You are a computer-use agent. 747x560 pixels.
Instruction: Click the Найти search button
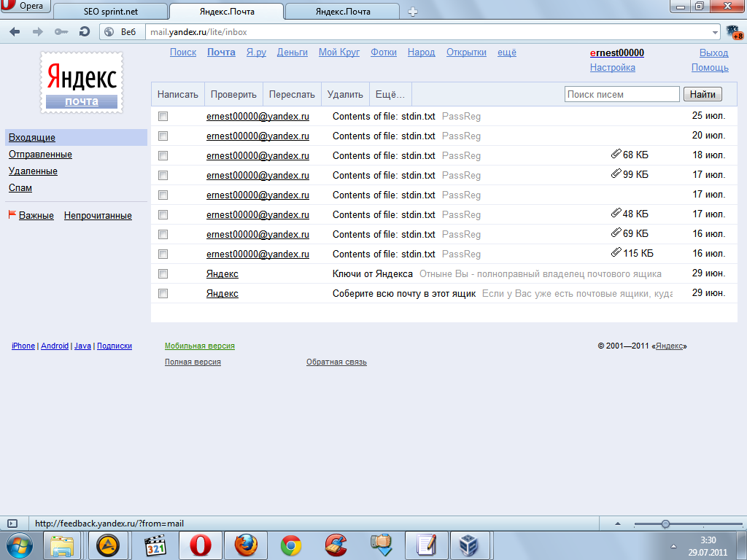click(x=703, y=94)
